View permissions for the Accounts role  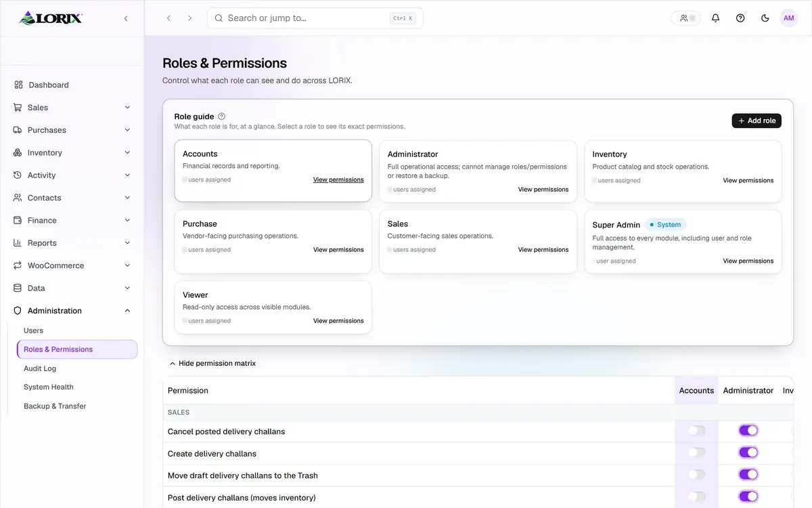pos(338,179)
